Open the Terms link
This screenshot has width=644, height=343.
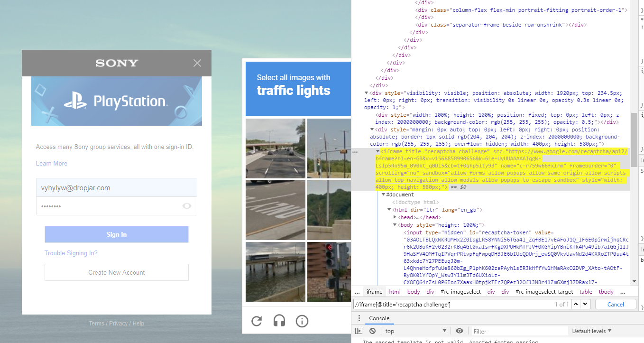coord(96,324)
